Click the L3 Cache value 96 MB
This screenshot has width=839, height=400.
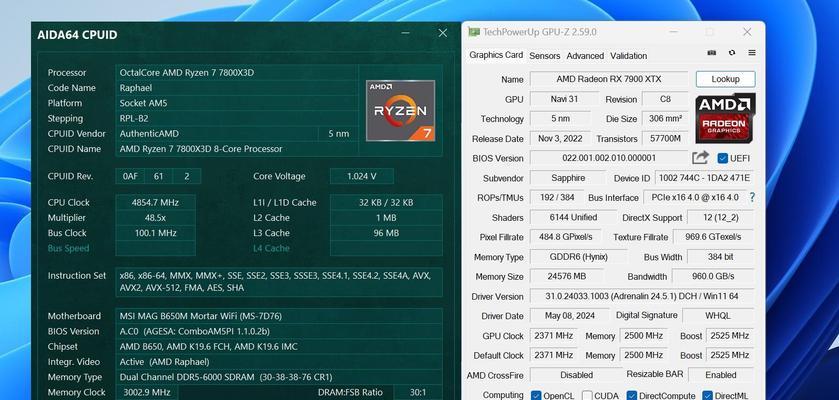pos(386,233)
